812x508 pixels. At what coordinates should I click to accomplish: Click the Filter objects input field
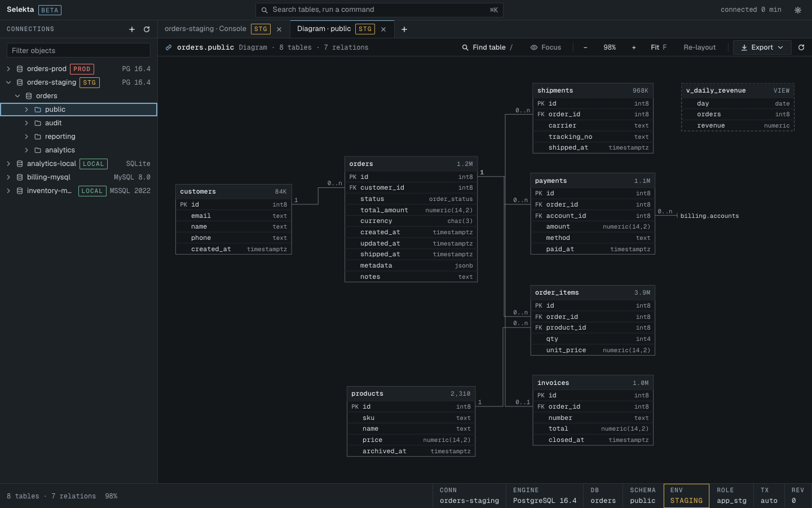78,50
